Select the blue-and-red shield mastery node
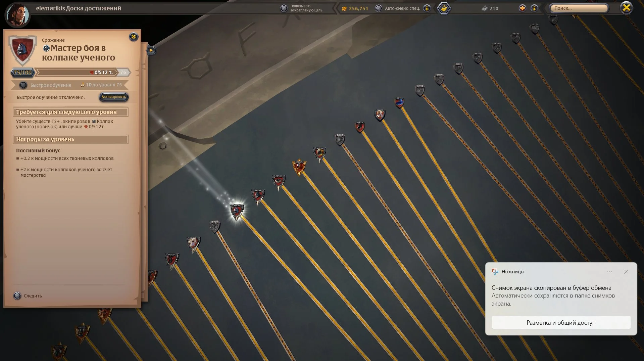Viewport: 644px width, 361px height. click(399, 102)
